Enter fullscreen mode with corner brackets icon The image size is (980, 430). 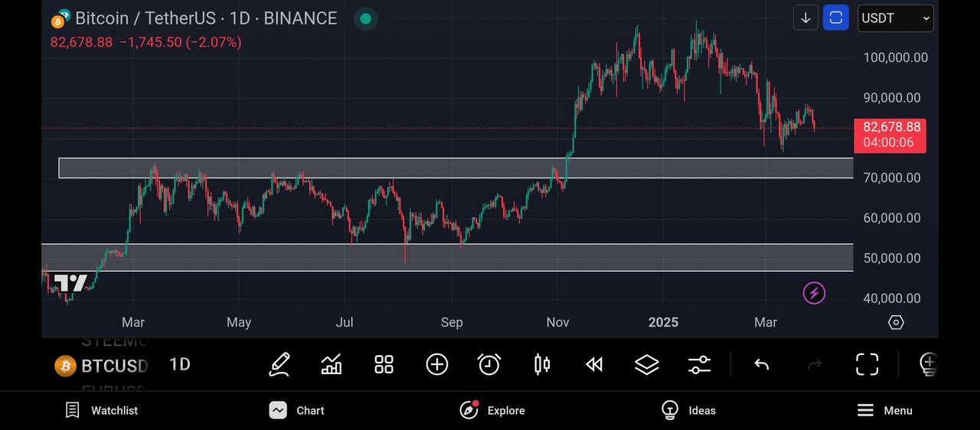pyautogui.click(x=867, y=364)
